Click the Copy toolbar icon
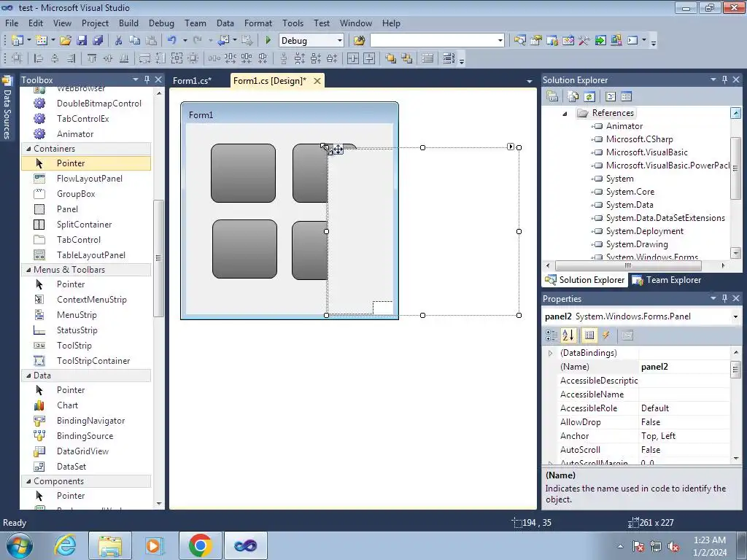747x560 pixels. [x=135, y=41]
